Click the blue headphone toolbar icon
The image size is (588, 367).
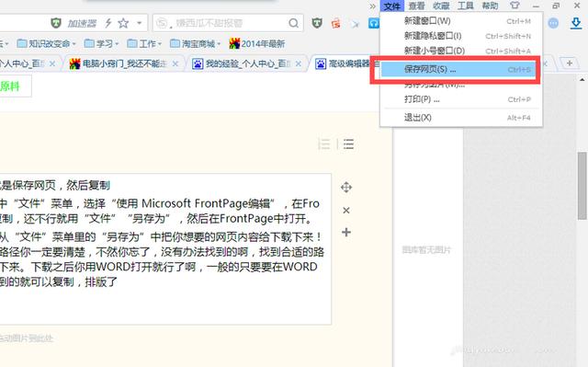(374, 23)
